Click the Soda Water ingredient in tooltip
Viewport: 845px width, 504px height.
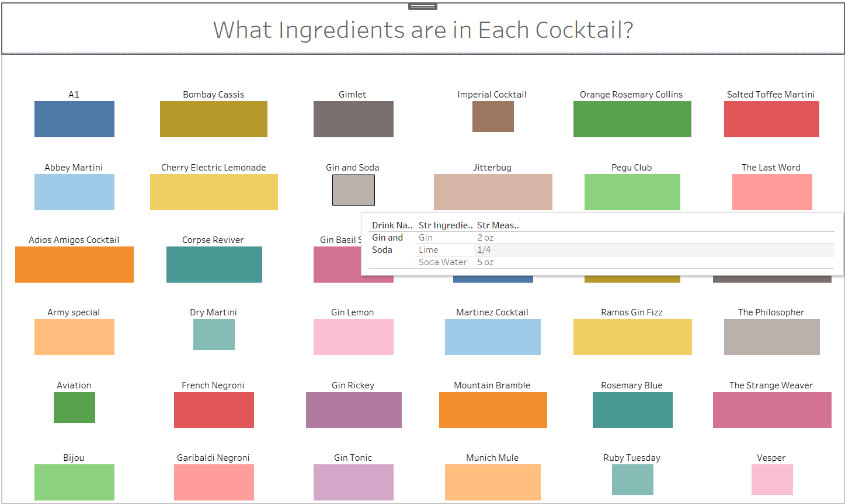click(443, 262)
